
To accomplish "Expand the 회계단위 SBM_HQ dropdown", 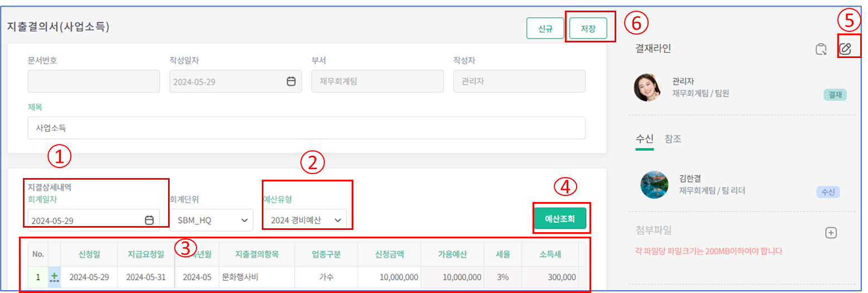I will 211,220.
